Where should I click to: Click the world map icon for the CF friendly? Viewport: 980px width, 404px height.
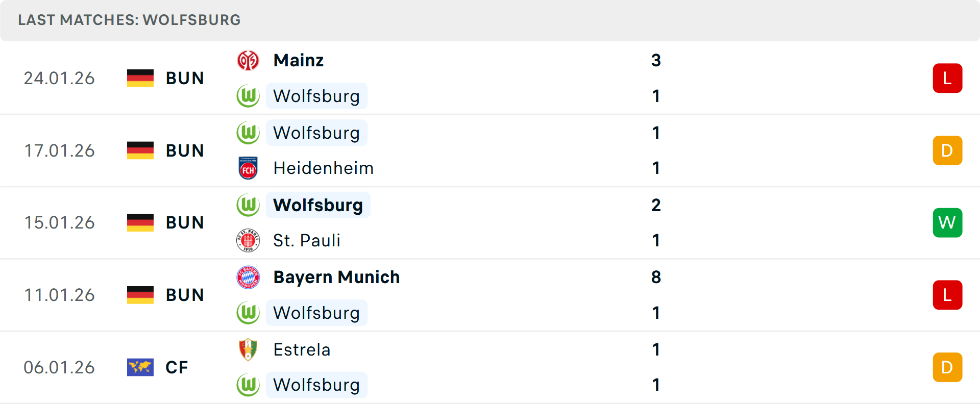[x=140, y=367]
